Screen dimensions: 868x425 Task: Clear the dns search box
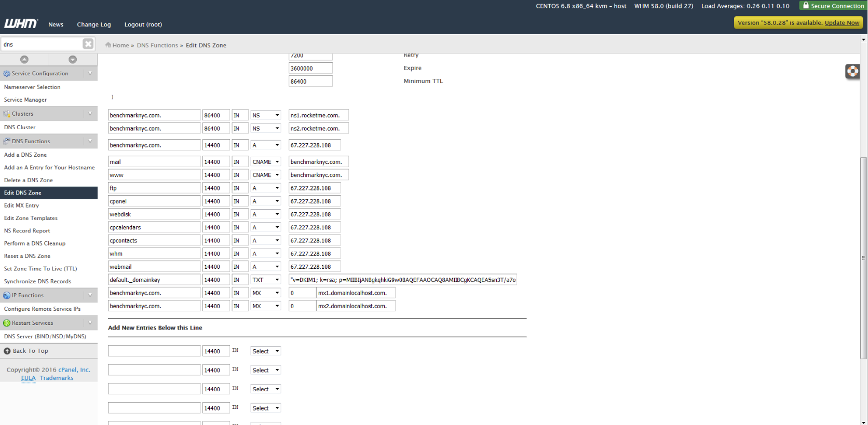(88, 44)
